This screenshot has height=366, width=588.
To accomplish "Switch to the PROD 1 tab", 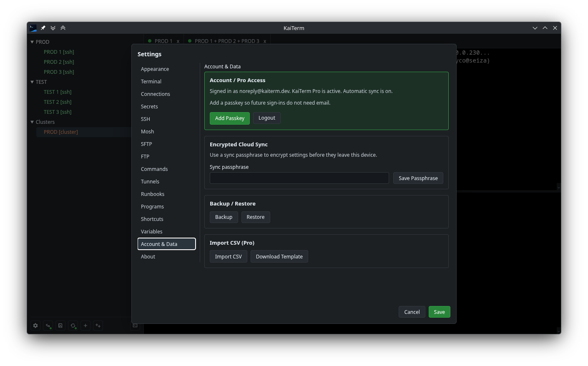I will tap(163, 41).
